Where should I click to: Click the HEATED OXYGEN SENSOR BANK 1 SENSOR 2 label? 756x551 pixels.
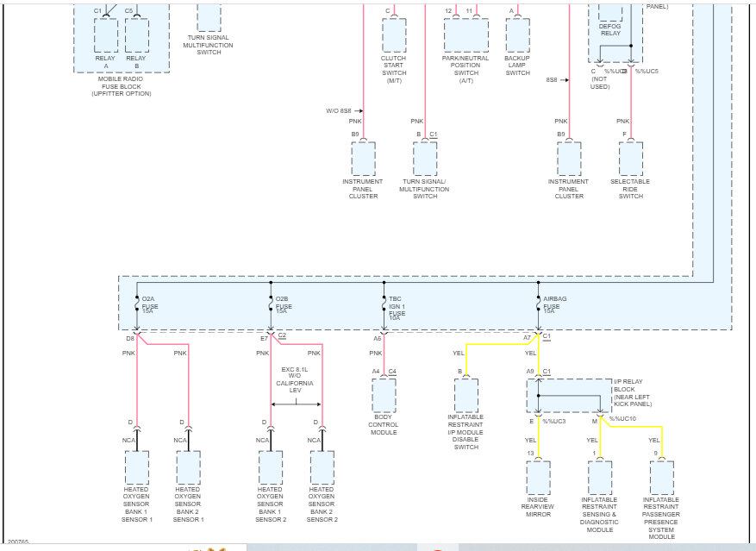(x=271, y=504)
